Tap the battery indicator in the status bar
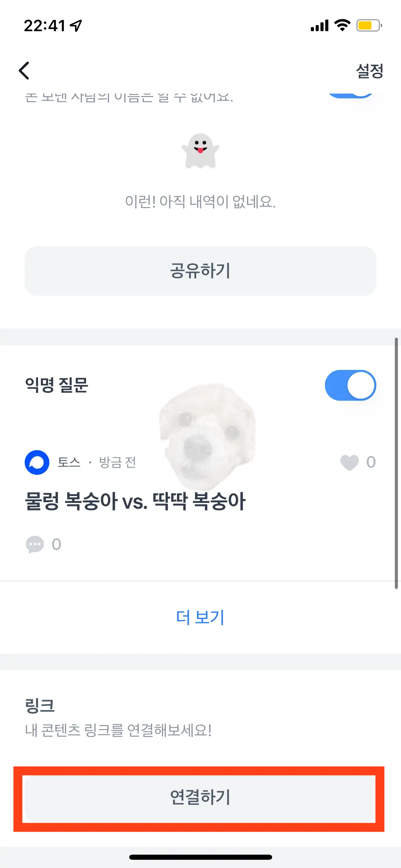 368,25
